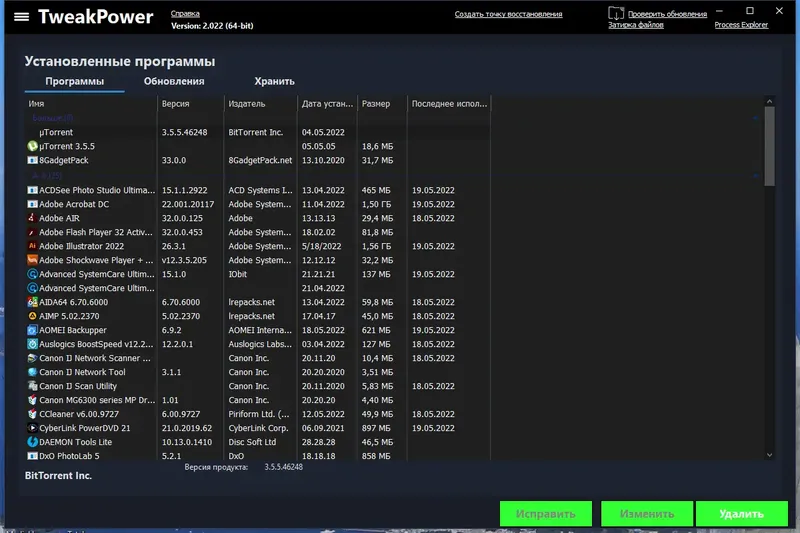This screenshot has height=533, width=800.
Task: Open Process Explorer link
Action: (741, 25)
